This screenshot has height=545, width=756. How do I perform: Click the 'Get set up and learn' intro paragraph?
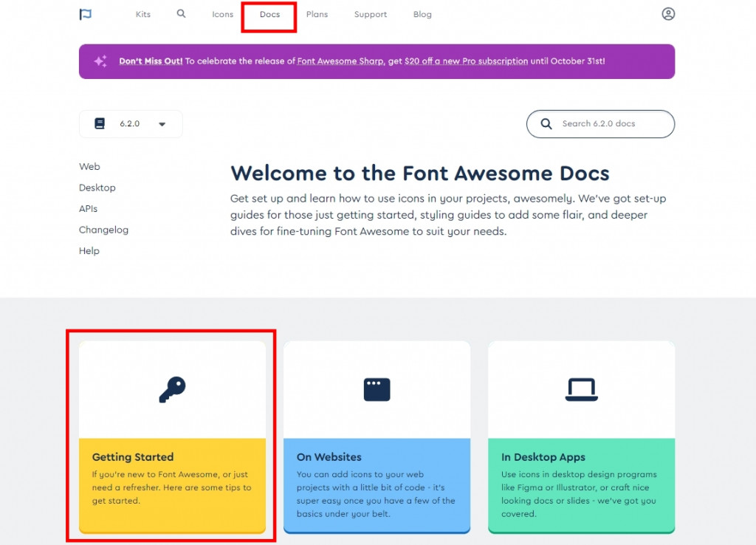pos(448,215)
